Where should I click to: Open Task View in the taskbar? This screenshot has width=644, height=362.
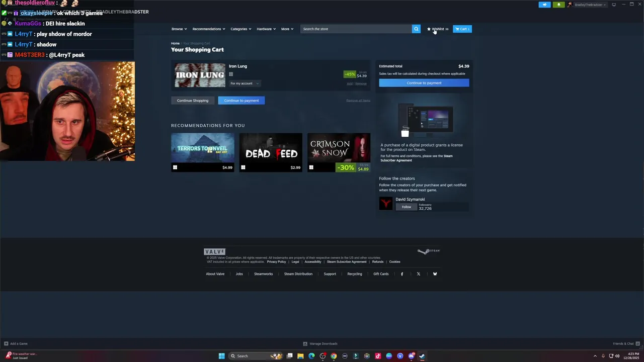coord(289,356)
